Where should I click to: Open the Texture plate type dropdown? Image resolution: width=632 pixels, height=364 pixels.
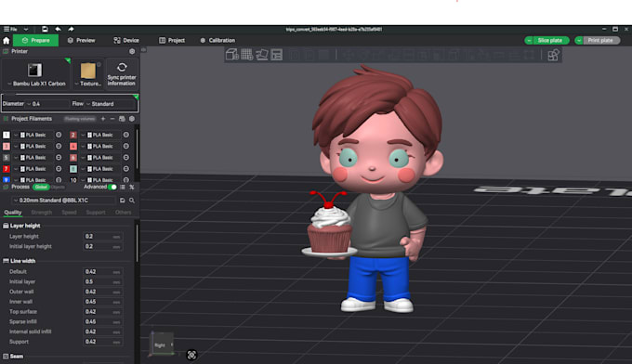[88, 73]
